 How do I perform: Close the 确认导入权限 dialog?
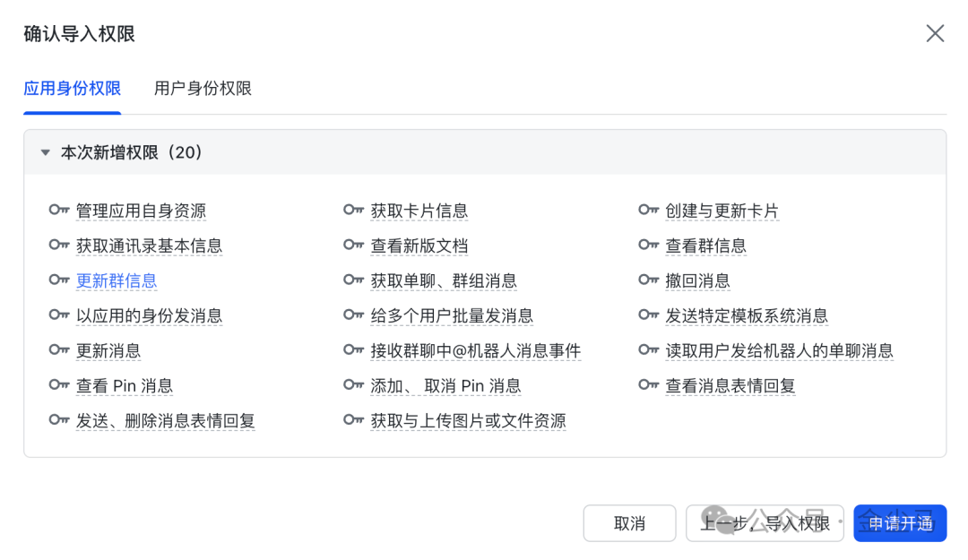[935, 34]
